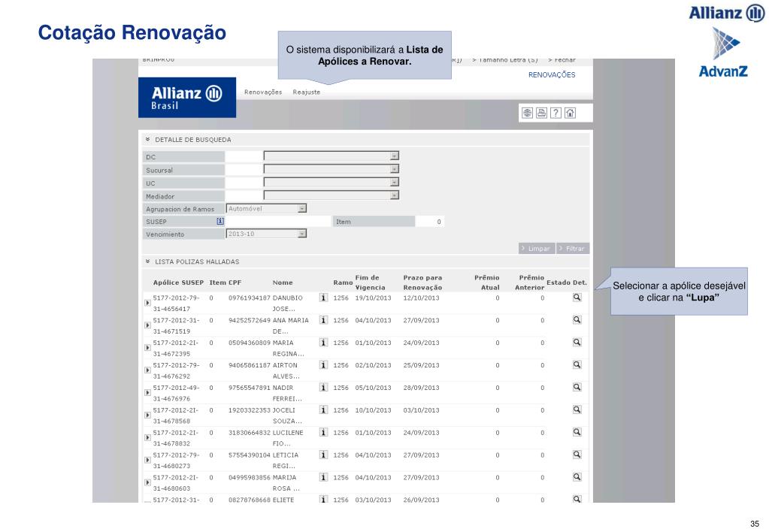The height and width of the screenshot is (532, 769).
Task: Open Agrupacion de Ramos Automóvel dropdown
Action: tap(266, 208)
